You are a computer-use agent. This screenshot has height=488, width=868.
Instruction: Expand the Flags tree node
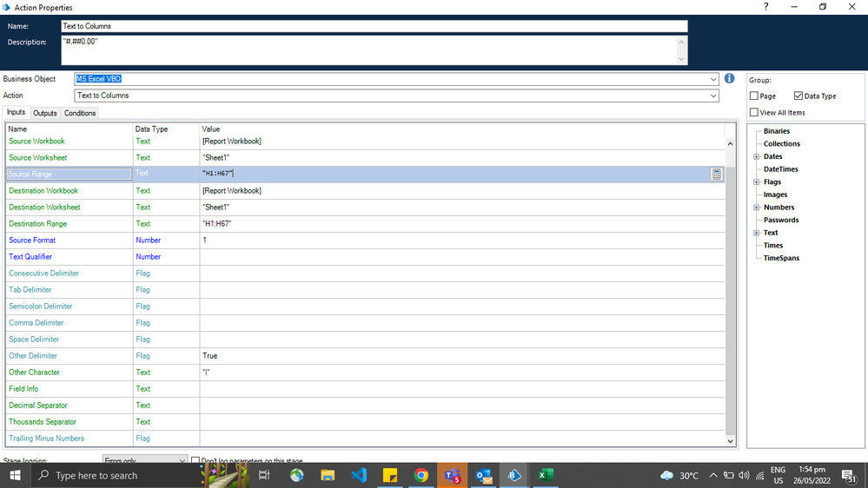click(x=756, y=182)
